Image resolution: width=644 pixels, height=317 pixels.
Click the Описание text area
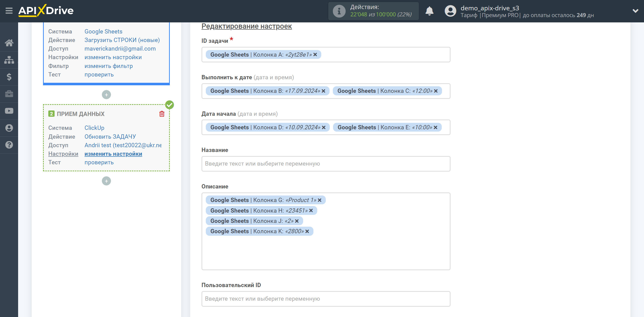click(x=326, y=231)
